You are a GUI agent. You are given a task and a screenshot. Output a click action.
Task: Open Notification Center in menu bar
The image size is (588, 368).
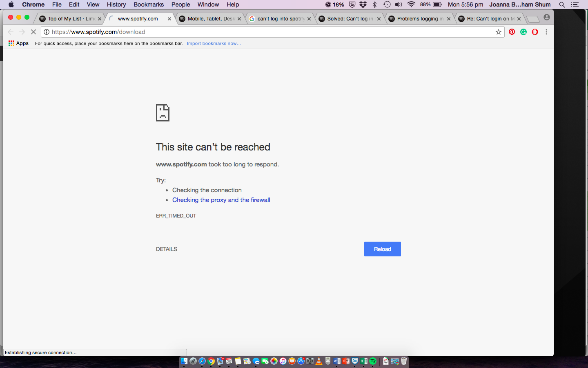click(x=575, y=4)
